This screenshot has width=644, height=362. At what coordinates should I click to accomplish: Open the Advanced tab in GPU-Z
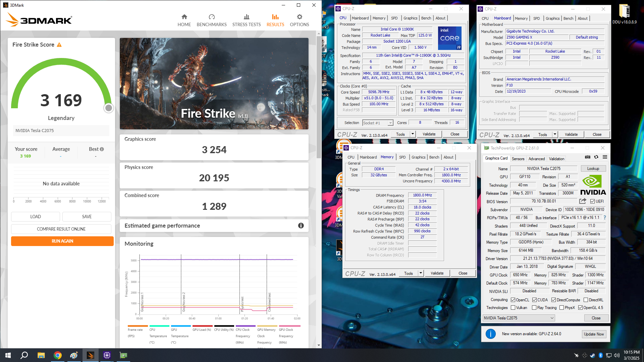pyautogui.click(x=537, y=159)
